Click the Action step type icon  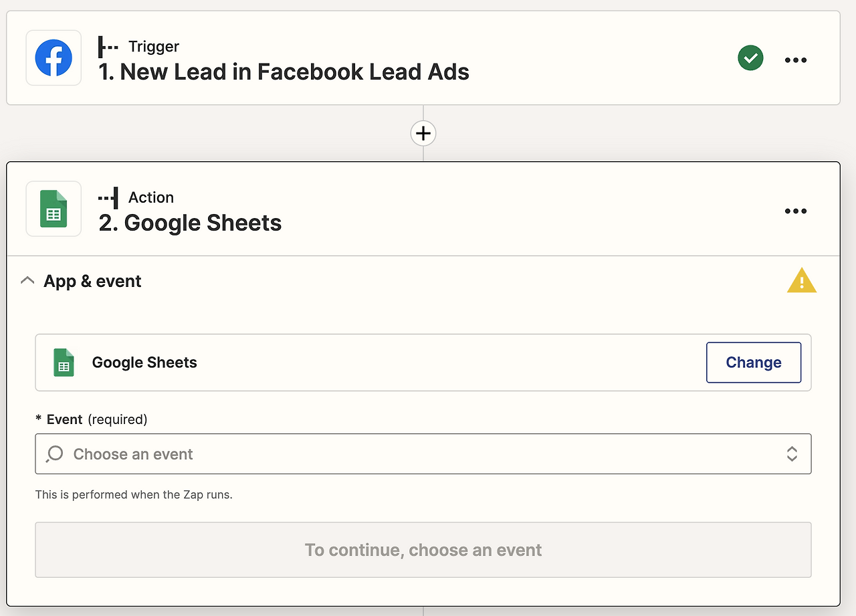tap(108, 197)
